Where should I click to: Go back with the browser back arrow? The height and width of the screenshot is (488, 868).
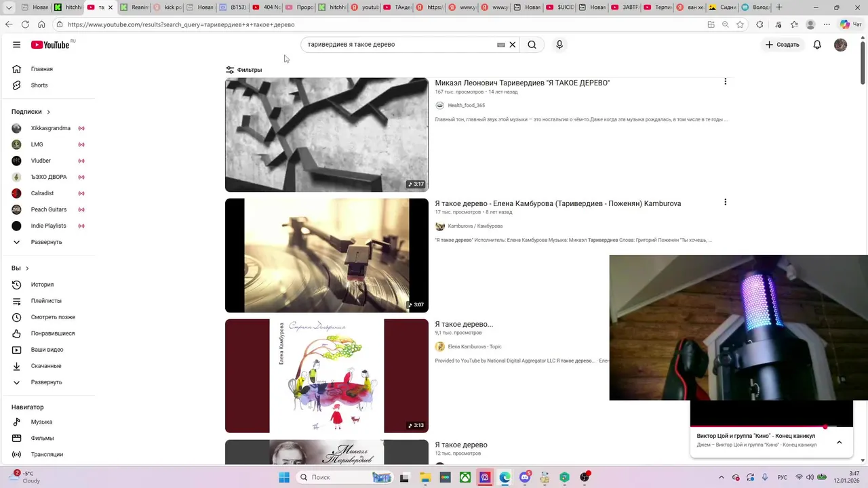[9, 24]
